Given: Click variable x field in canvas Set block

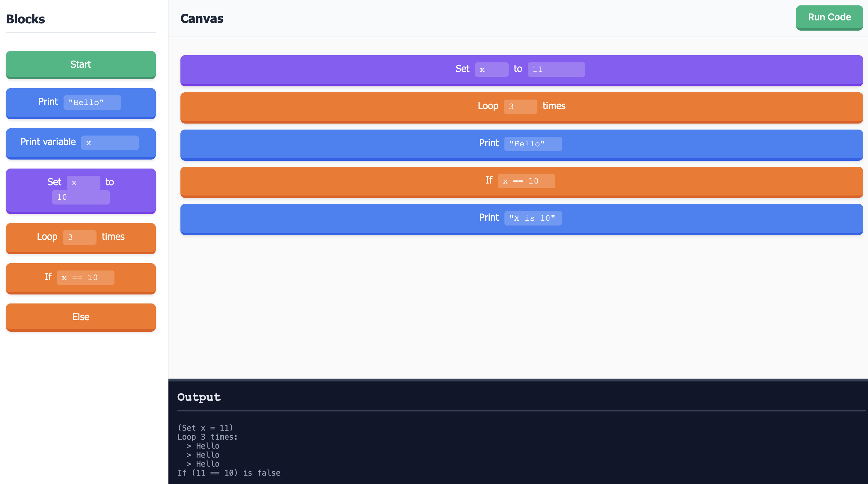Looking at the screenshot, I should pos(491,70).
